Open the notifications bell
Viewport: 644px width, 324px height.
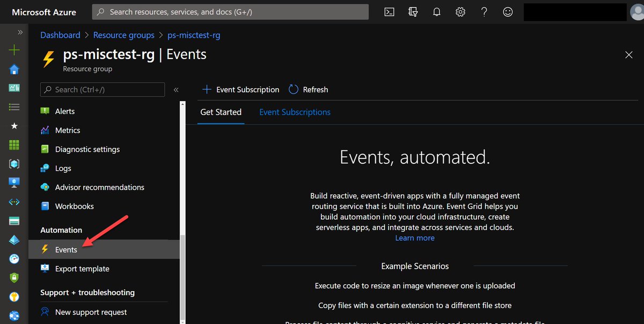pyautogui.click(x=436, y=12)
